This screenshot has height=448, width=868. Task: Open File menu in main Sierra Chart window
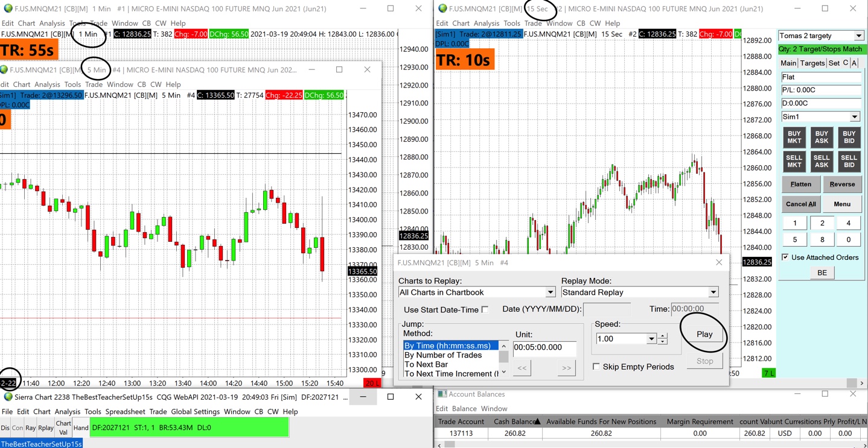point(7,412)
